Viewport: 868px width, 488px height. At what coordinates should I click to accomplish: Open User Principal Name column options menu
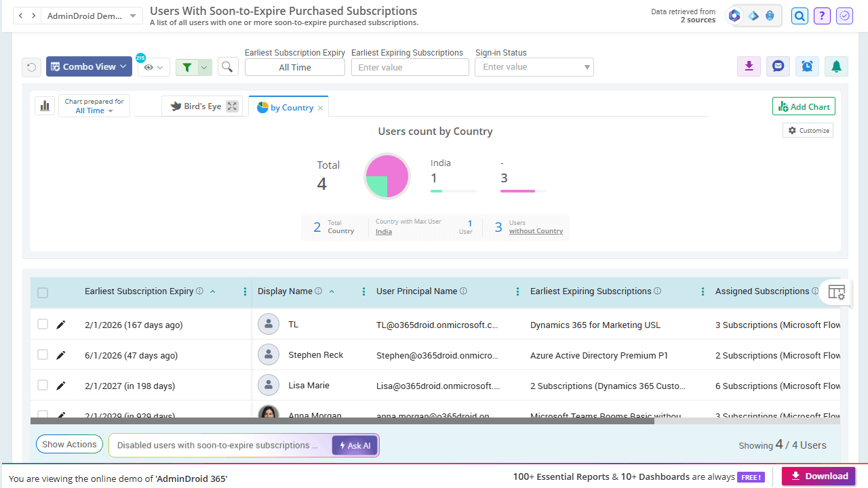517,291
